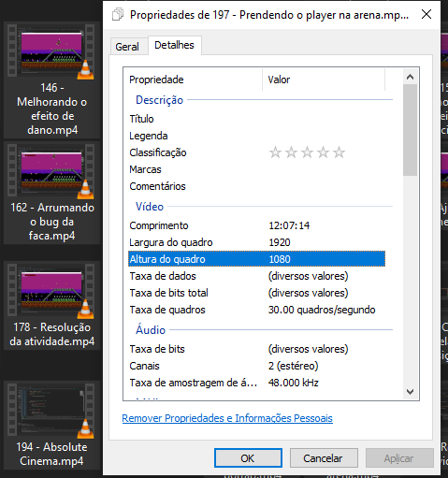Click the Aplicar button
This screenshot has height=478, width=448.
pyautogui.click(x=399, y=458)
